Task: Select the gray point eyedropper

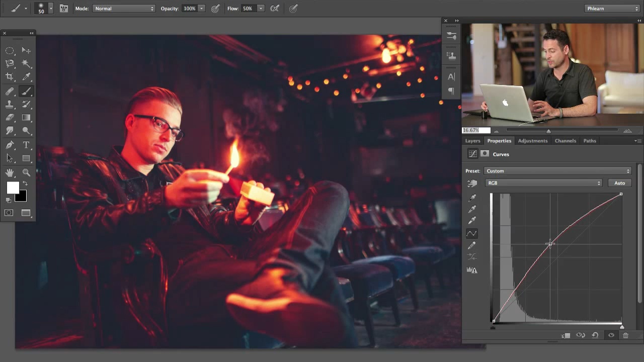Action: coord(472,209)
